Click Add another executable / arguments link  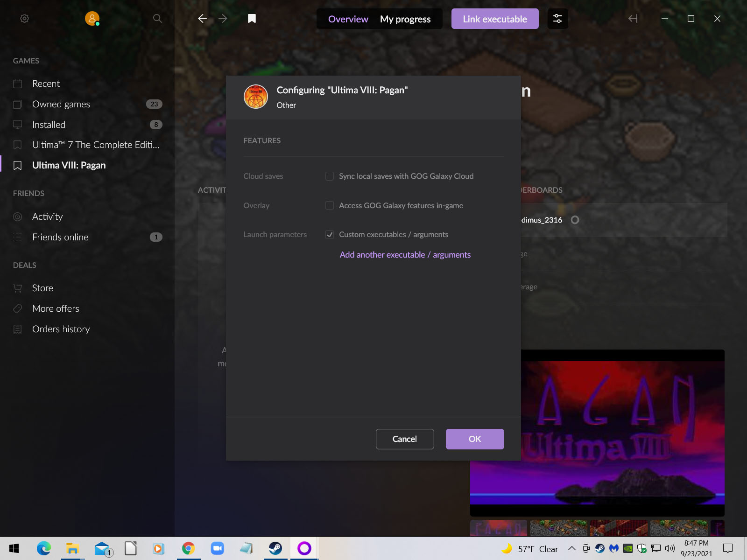coord(405,255)
